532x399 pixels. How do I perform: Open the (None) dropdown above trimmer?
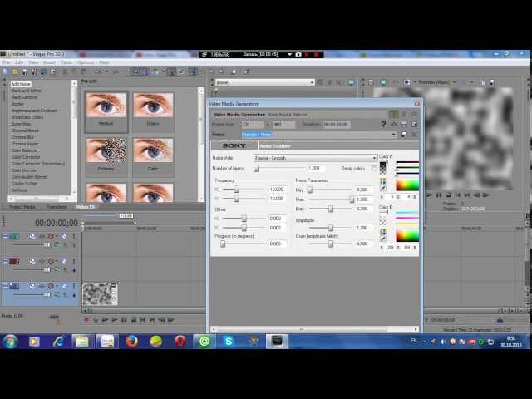pyautogui.click(x=312, y=82)
